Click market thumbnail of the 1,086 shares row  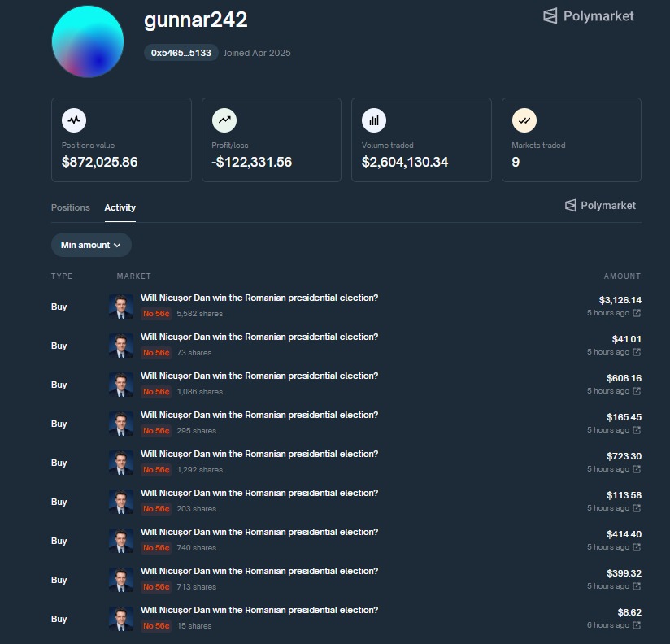pos(121,385)
